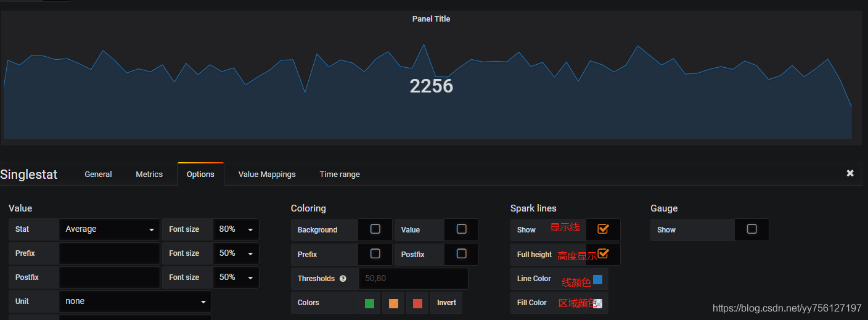Click the Panel Title header
868x320 pixels.
(431, 19)
